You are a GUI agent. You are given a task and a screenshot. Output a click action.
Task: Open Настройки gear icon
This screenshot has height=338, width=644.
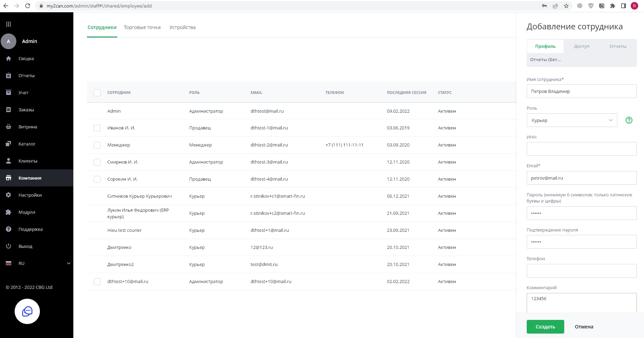9,195
